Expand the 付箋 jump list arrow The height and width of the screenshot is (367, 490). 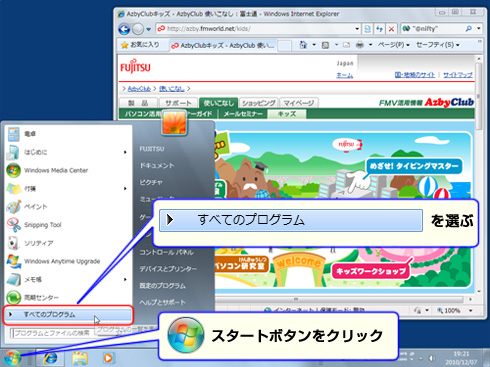click(x=125, y=189)
